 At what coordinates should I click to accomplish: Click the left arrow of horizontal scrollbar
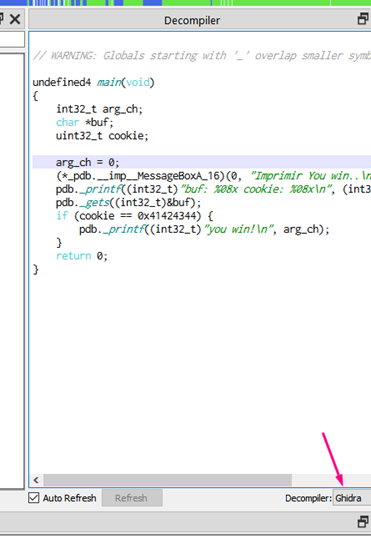[x=36, y=480]
